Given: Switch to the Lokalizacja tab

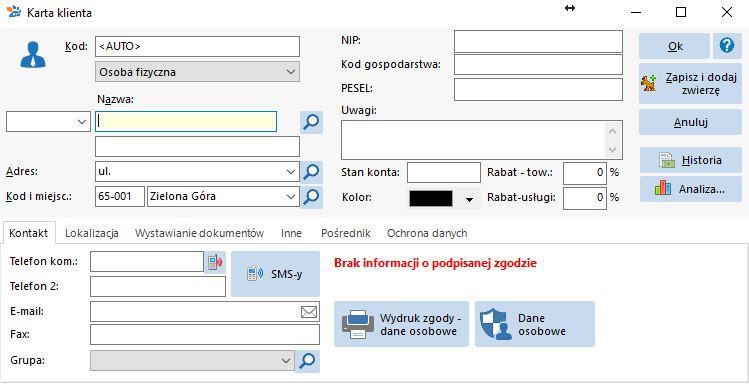Looking at the screenshot, I should (92, 233).
